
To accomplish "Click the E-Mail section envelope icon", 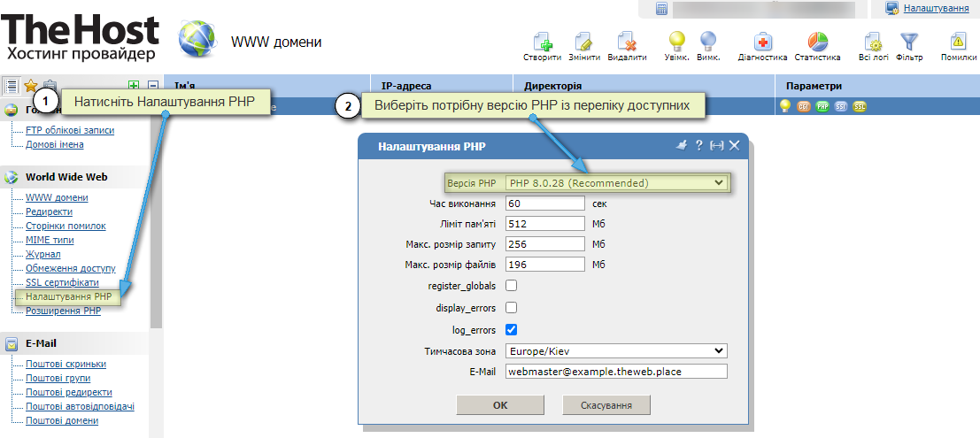I will [12, 343].
